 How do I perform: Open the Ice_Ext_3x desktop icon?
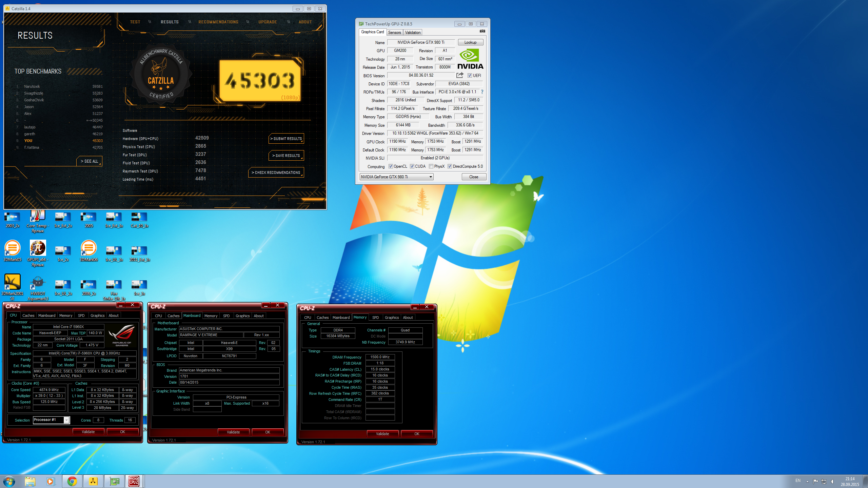tap(114, 219)
